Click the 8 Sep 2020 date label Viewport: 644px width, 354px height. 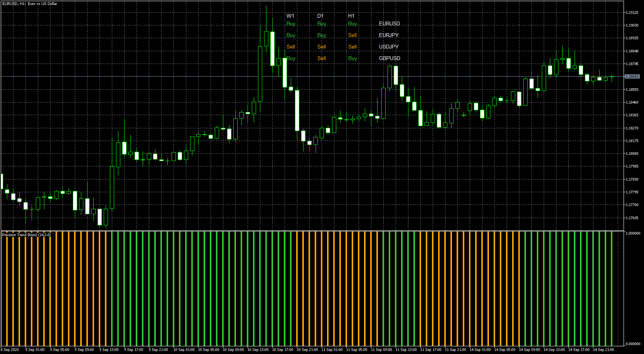10,350
